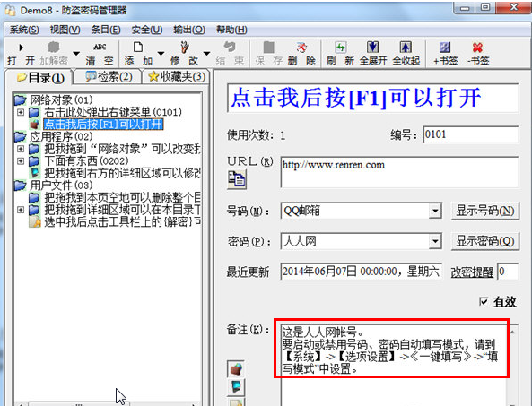Switch to the 检索(2) tab
532x406 pixels.
tap(109, 77)
